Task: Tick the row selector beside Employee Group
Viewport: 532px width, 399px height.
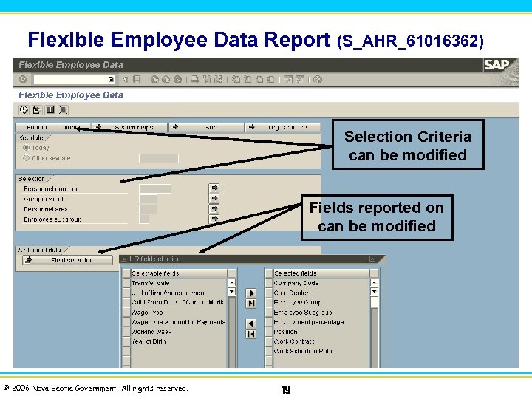Action: pyautogui.click(x=269, y=303)
